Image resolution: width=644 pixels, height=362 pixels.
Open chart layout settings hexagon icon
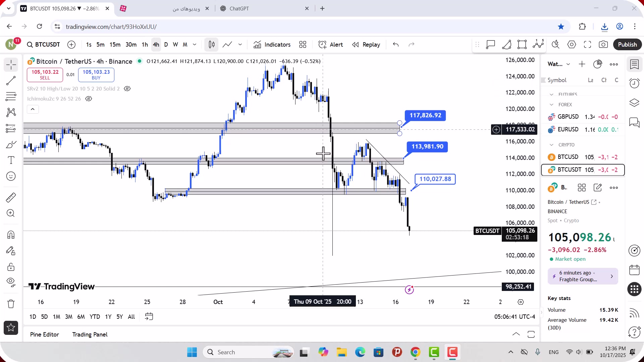tap(572, 45)
